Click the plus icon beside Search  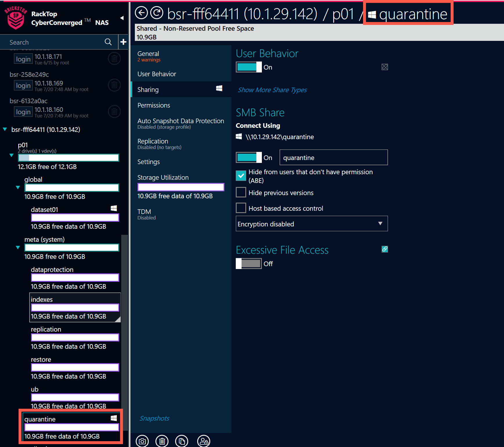123,42
